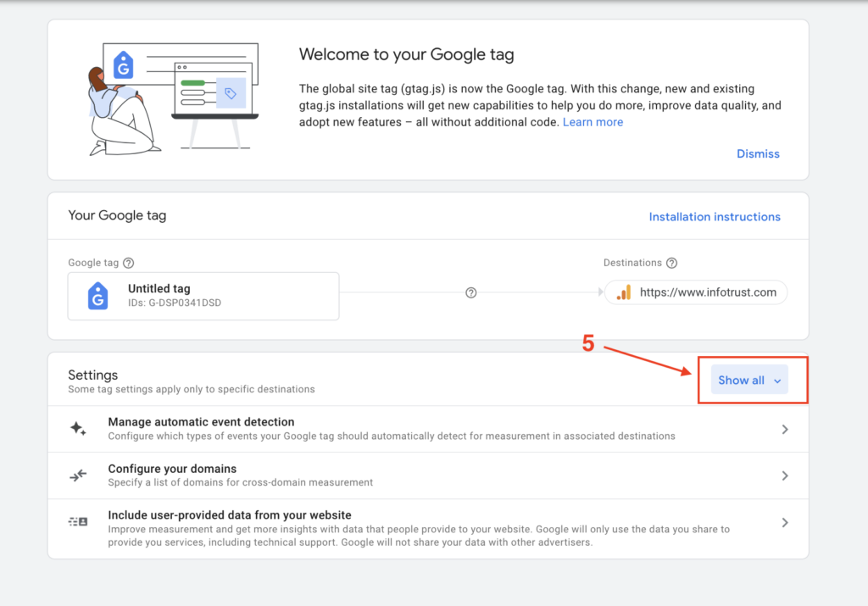Click the blue Google tag icon in Untitled tag
The height and width of the screenshot is (606, 868).
coord(98,296)
